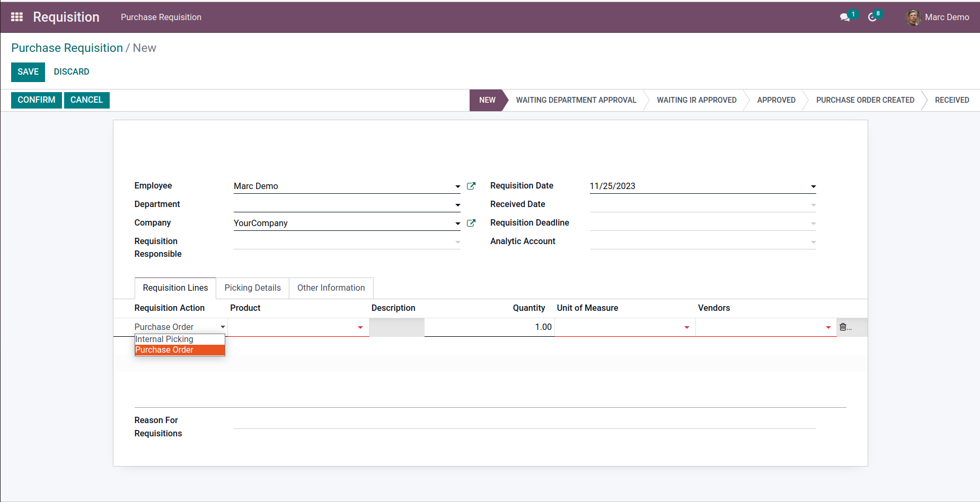
Task: Open Company external link icon
Action: tap(471, 223)
